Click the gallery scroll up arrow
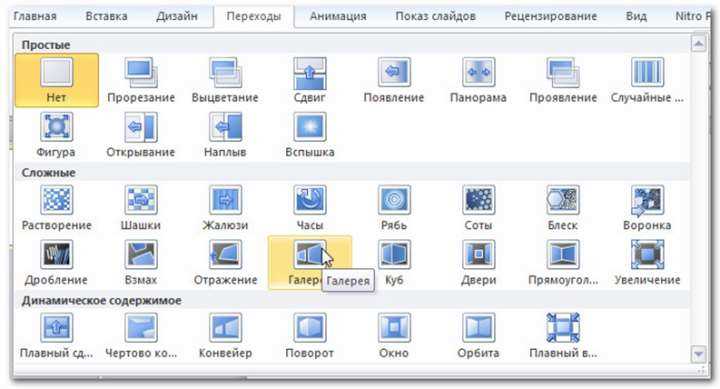 698,44
